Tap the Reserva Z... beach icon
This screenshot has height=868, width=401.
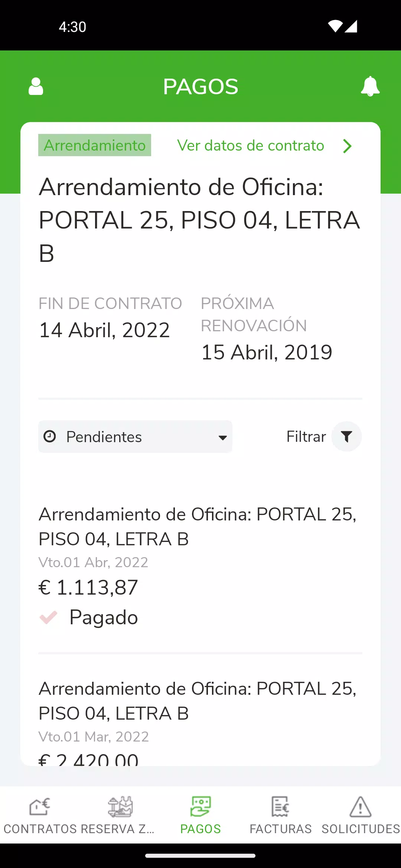click(x=120, y=807)
